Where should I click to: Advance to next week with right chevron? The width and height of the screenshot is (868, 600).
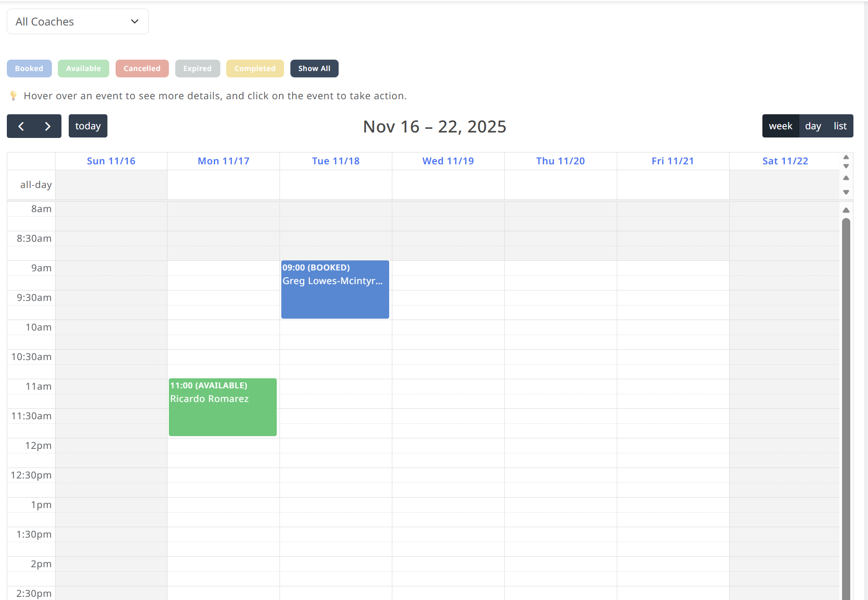pos(47,126)
